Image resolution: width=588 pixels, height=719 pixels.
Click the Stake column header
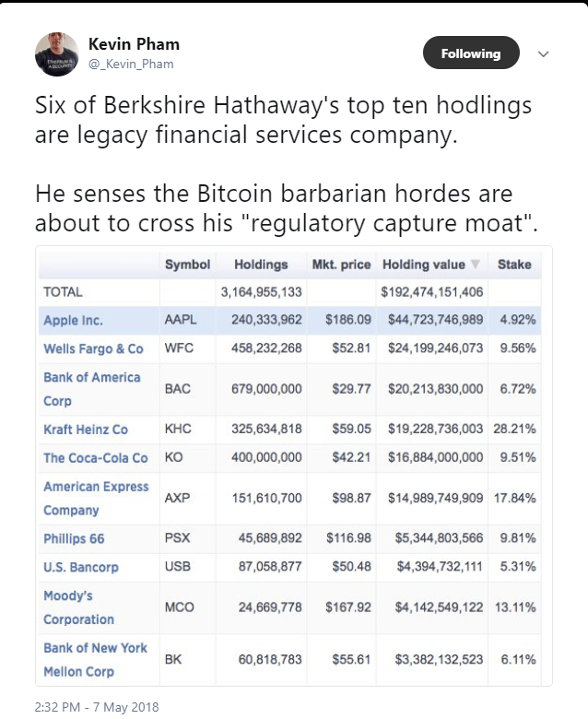tap(514, 265)
